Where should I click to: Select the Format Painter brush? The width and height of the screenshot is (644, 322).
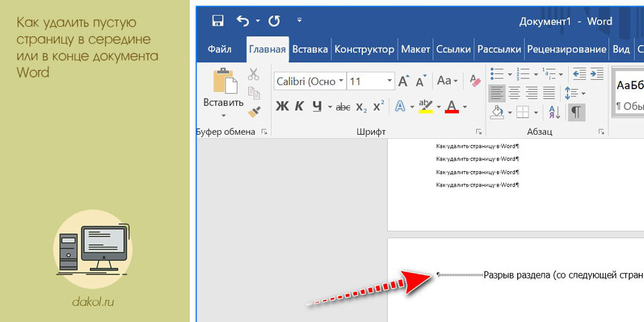coord(254,112)
